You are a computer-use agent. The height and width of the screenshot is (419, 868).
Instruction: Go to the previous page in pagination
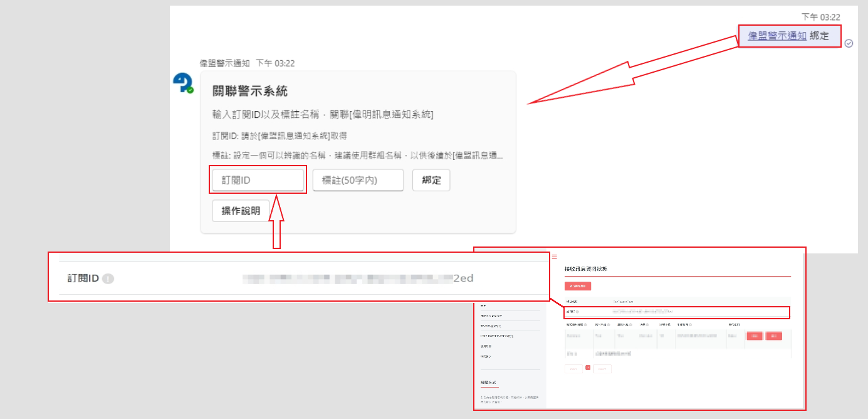[573, 369]
